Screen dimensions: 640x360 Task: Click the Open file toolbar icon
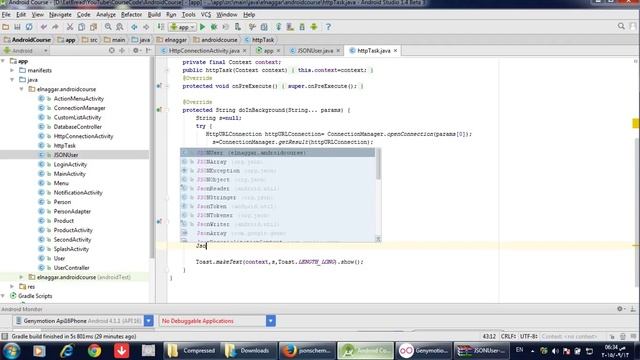[6, 27]
